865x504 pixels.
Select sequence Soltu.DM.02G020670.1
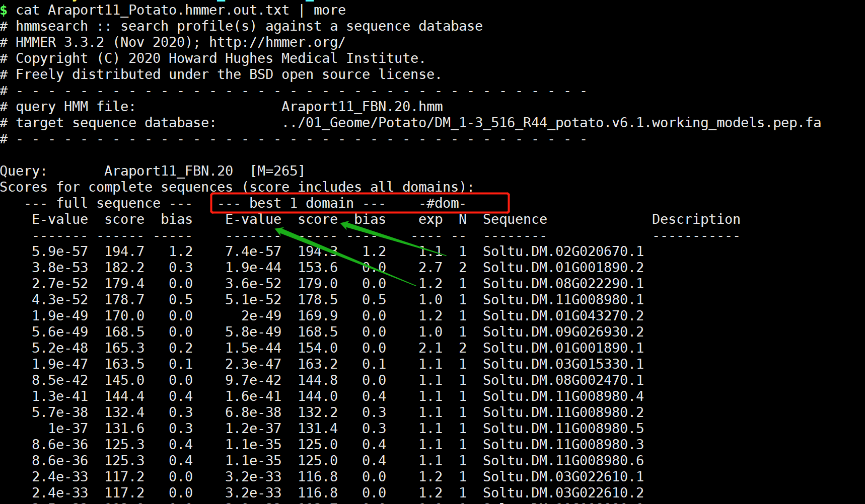coord(563,251)
